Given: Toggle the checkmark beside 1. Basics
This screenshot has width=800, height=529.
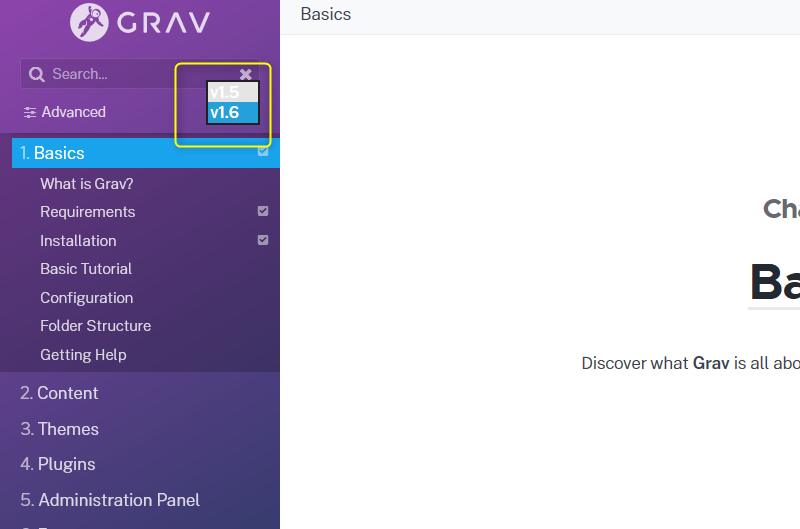Looking at the screenshot, I should click(263, 151).
